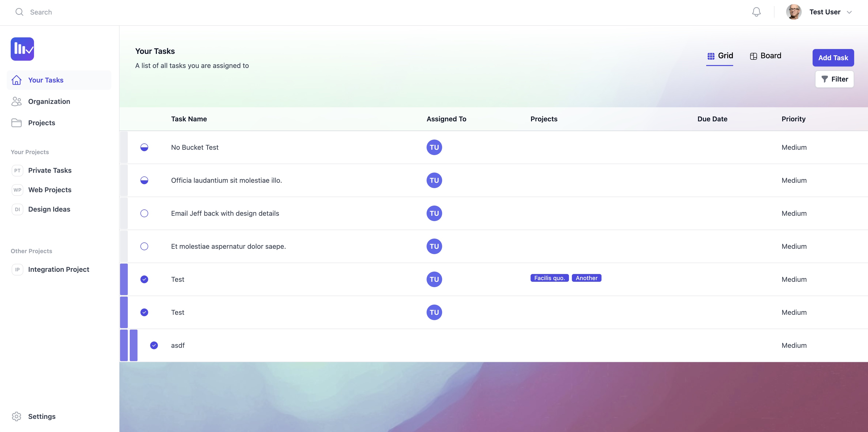Click TU avatar on No Bucket Test row
This screenshot has height=432, width=868.
pos(434,148)
